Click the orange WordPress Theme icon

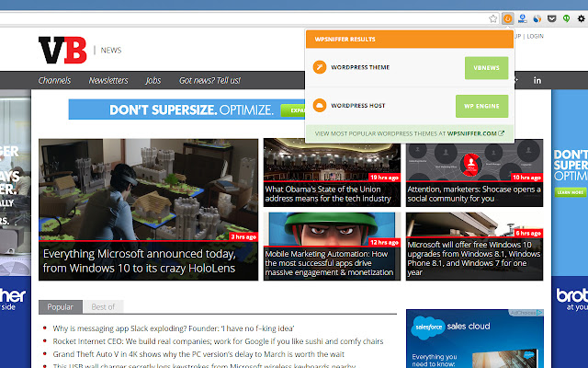[x=320, y=67]
